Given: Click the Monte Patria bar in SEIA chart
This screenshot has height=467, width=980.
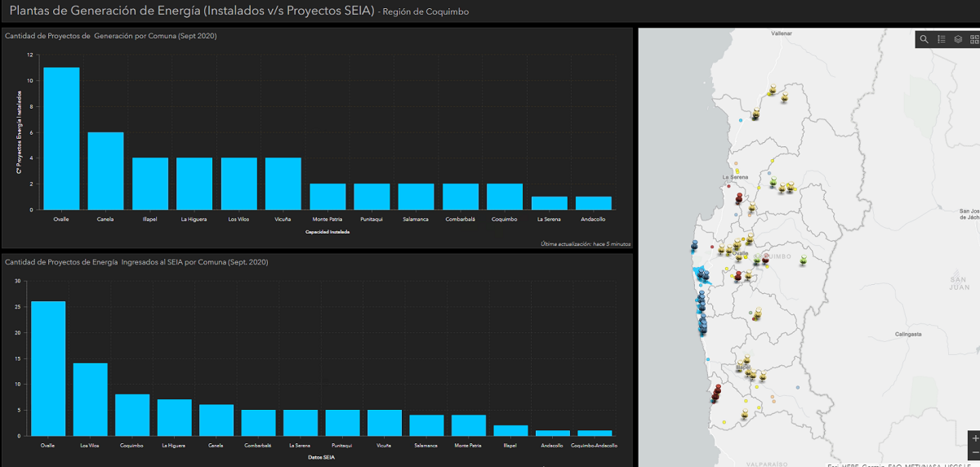Looking at the screenshot, I should [x=469, y=425].
